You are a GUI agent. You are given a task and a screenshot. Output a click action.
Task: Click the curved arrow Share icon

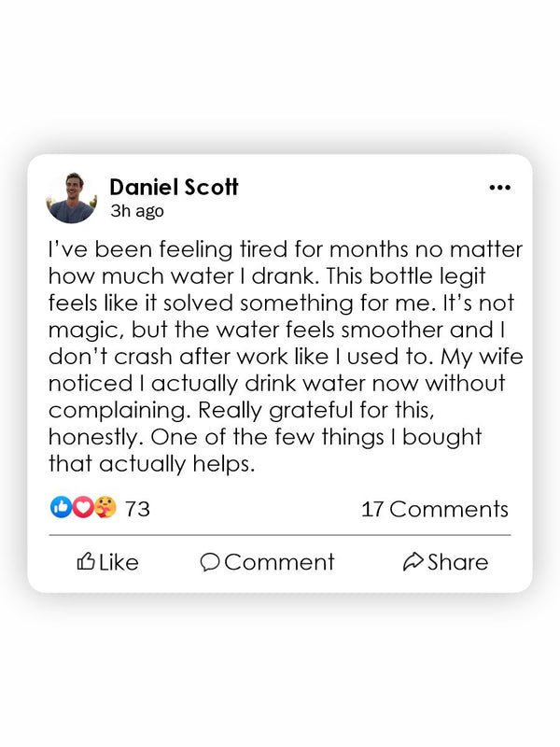(413, 561)
